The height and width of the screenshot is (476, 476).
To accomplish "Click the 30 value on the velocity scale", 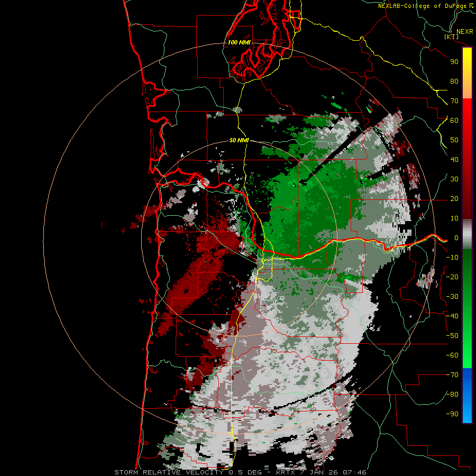I will tap(454, 179).
